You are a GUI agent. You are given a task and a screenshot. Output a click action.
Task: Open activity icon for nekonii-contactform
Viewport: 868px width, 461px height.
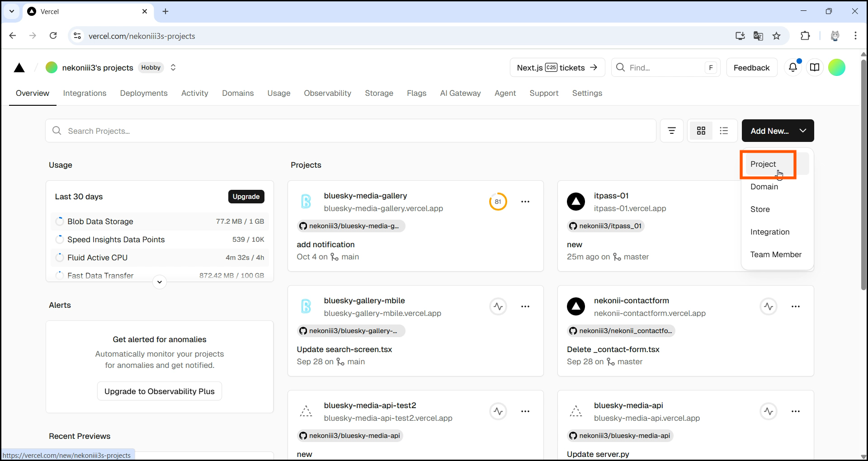click(769, 306)
